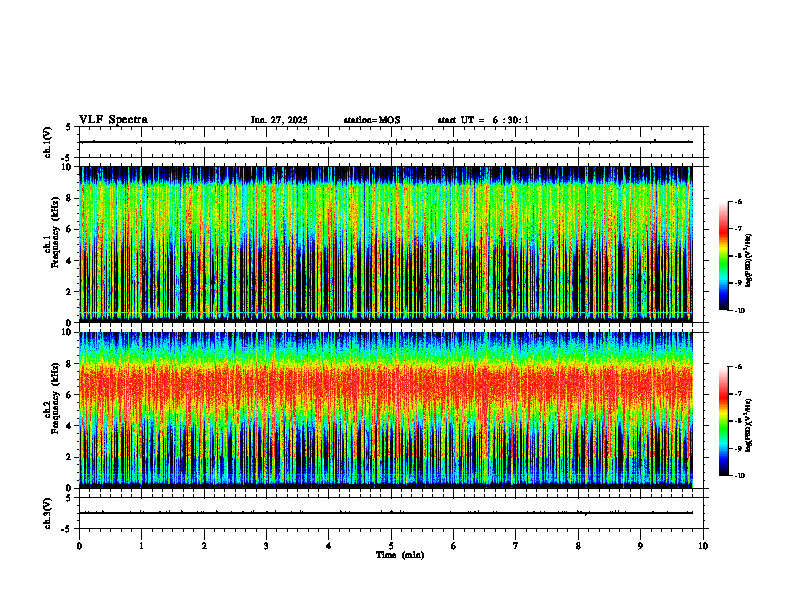Image resolution: width=792 pixels, height=612 pixels.
Task: Click the '8' kHz tick on ch.2 frequency axis
Action: pos(69,364)
